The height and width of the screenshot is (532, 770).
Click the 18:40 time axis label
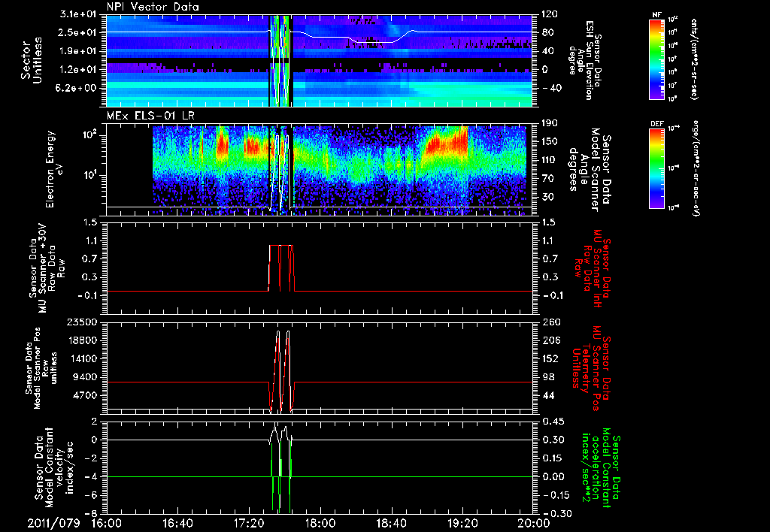(x=391, y=523)
